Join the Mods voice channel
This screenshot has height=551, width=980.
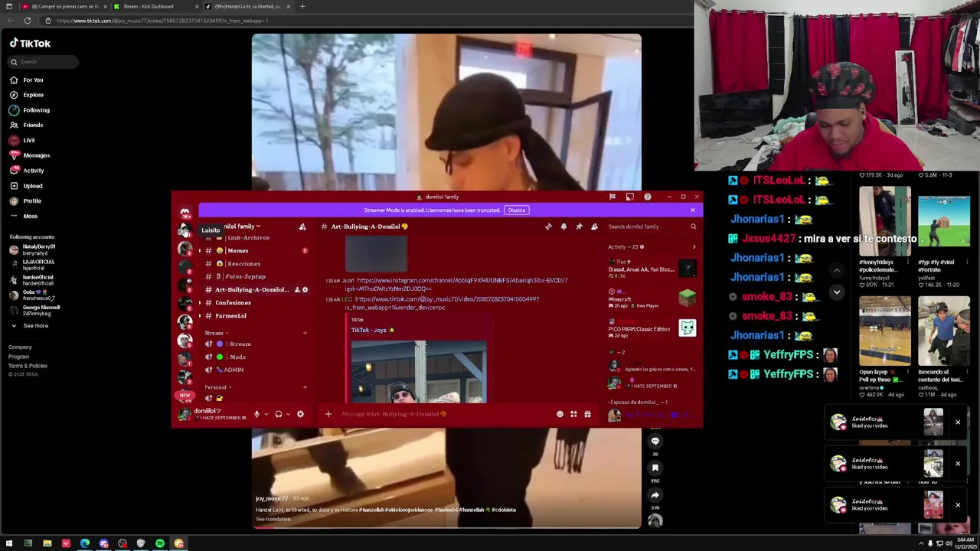pyautogui.click(x=237, y=357)
